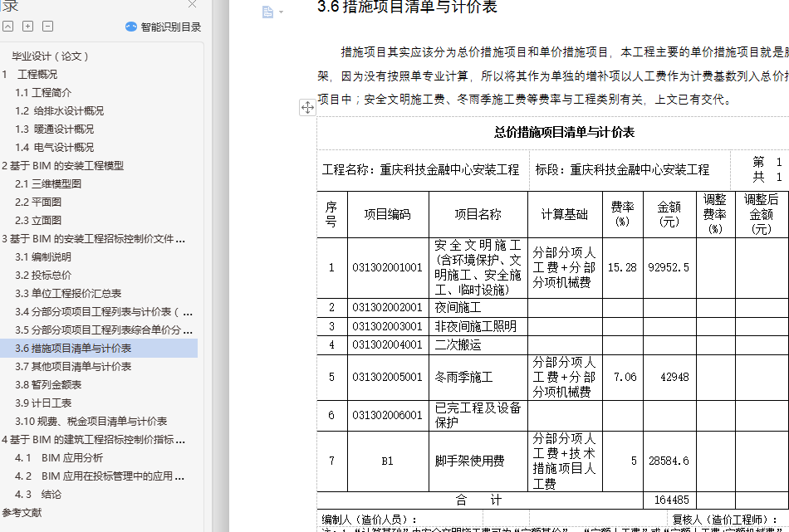789x532 pixels.
Task: Click the table title 总价措施项目清单与计价表
Action: click(564, 132)
